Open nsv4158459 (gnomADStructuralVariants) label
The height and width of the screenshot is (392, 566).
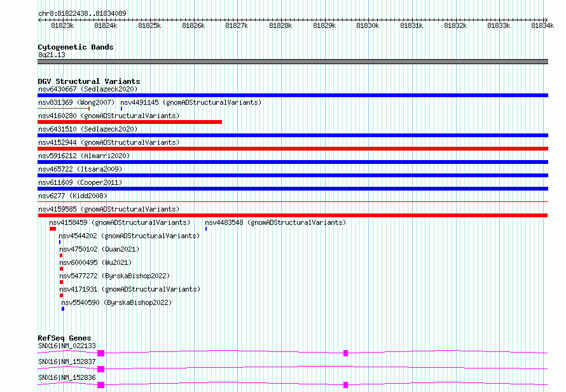(120, 222)
